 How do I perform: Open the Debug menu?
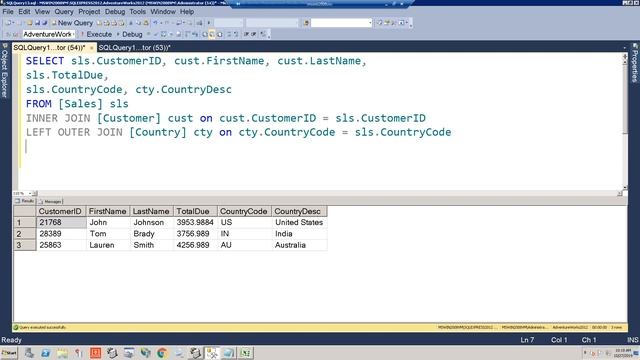click(x=115, y=11)
